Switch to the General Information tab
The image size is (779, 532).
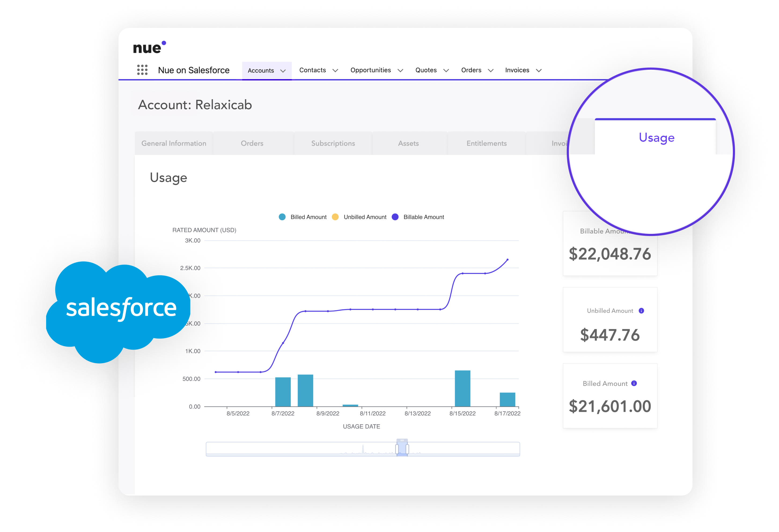[x=174, y=143]
